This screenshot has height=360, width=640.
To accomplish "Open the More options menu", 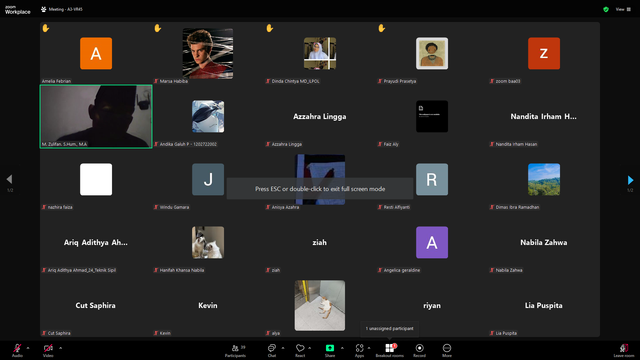I will click(447, 350).
